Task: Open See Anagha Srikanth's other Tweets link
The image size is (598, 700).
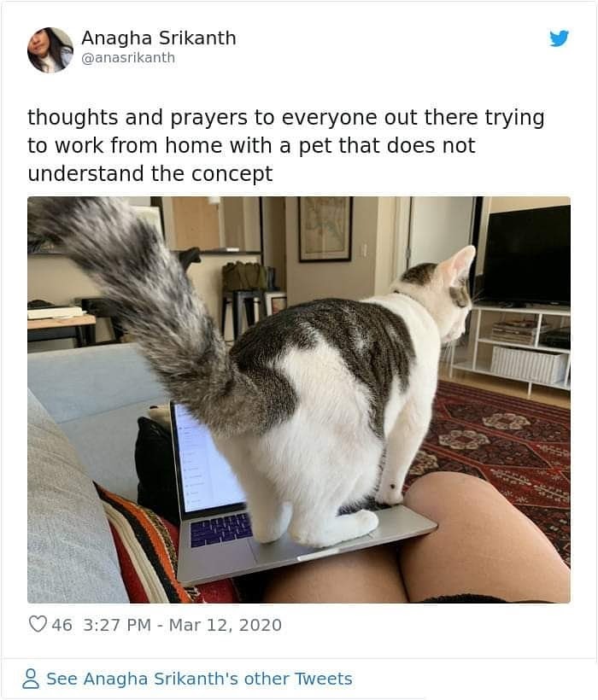Action: [199, 679]
